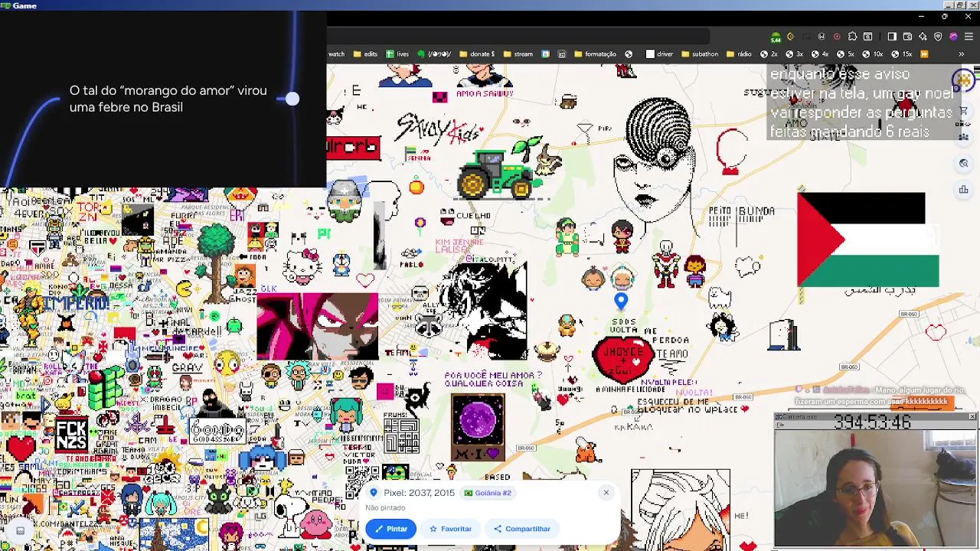Click the glowing marker on the news line
This screenshot has width=980, height=551.
coord(292,98)
